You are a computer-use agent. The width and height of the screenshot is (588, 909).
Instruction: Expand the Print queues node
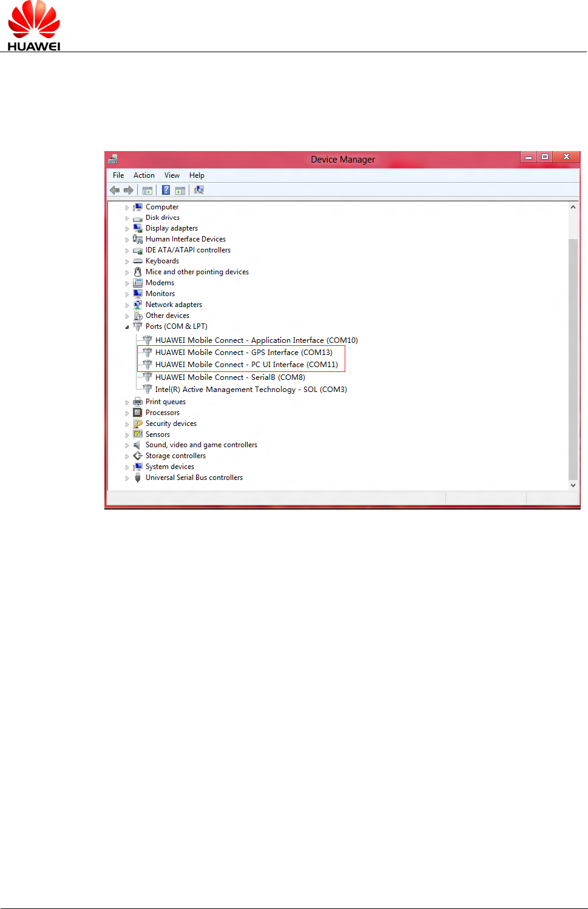pos(127,402)
